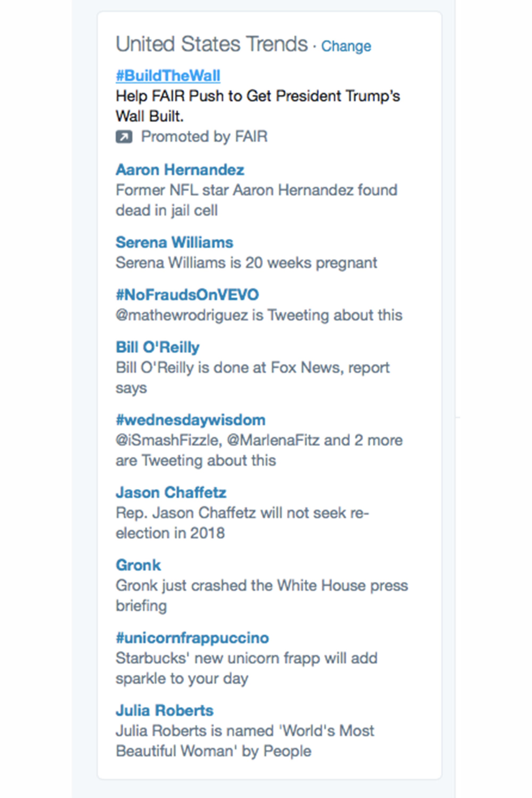This screenshot has height=798, width=532.
Task: Click the 'Promoted by FAIR' label
Action: coord(204,137)
